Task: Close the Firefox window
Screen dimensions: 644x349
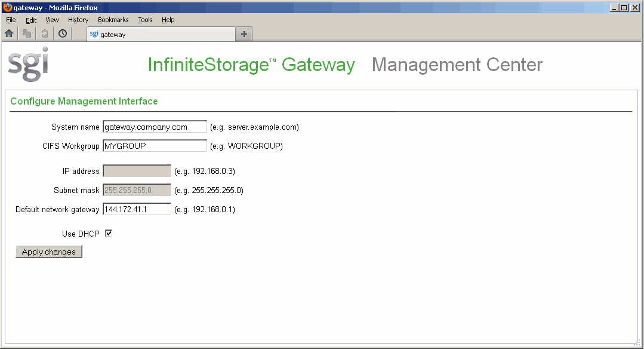Action: [635, 7]
